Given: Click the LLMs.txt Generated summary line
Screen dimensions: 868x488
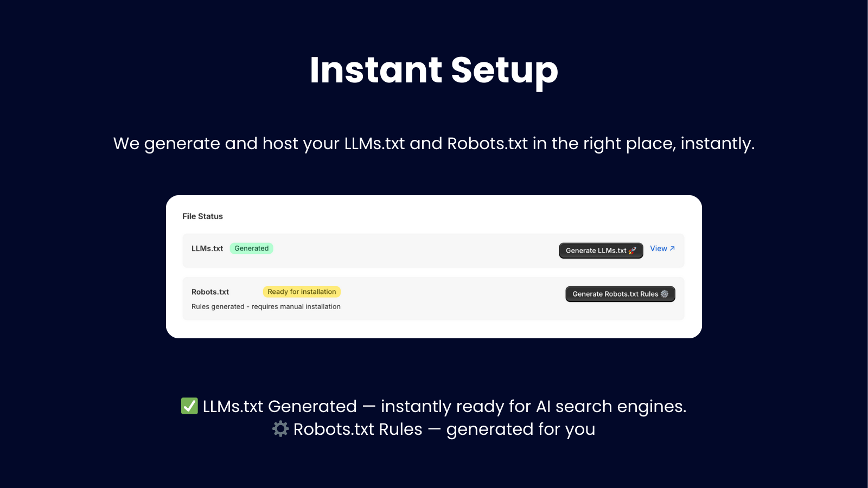Looking at the screenshot, I should click(434, 406).
